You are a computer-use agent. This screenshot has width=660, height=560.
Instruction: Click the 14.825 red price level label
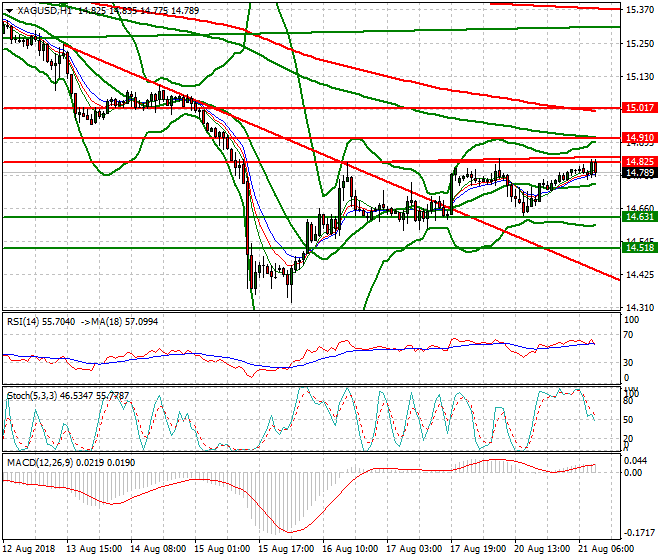point(640,162)
